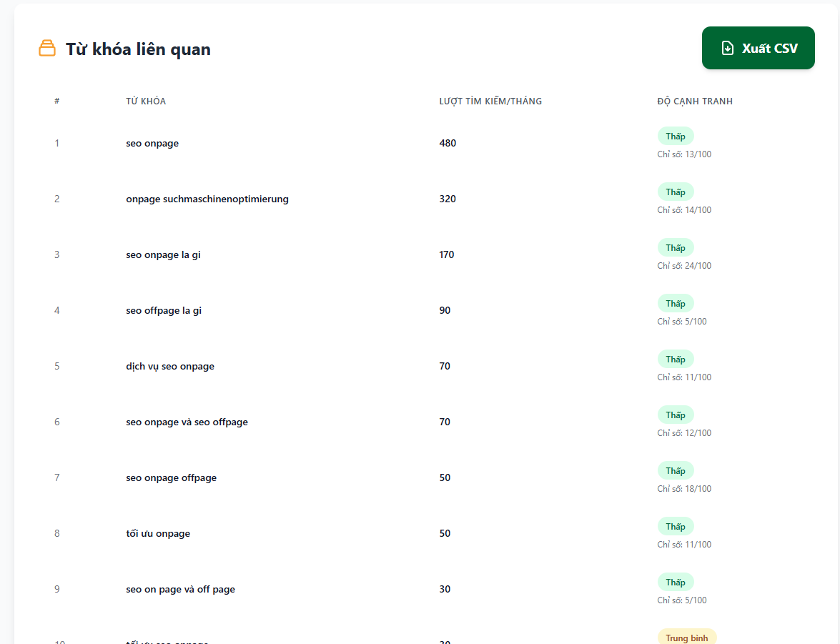Select the keyword "seo onpage"
This screenshot has width=840, height=644.
tap(152, 144)
